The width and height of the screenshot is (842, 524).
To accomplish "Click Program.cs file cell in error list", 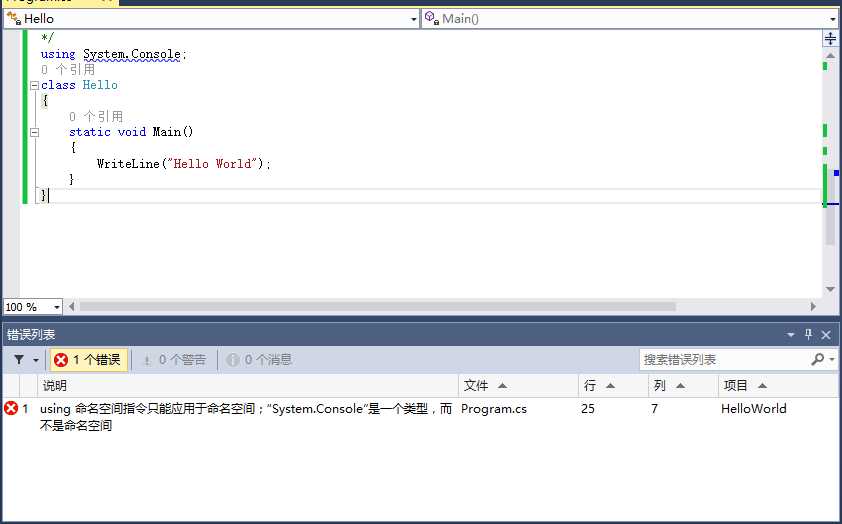I will (493, 409).
